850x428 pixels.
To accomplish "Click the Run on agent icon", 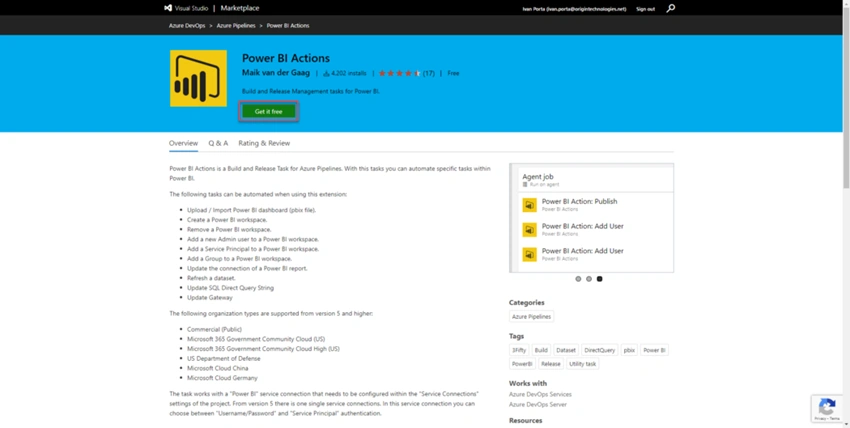I will (x=525, y=185).
